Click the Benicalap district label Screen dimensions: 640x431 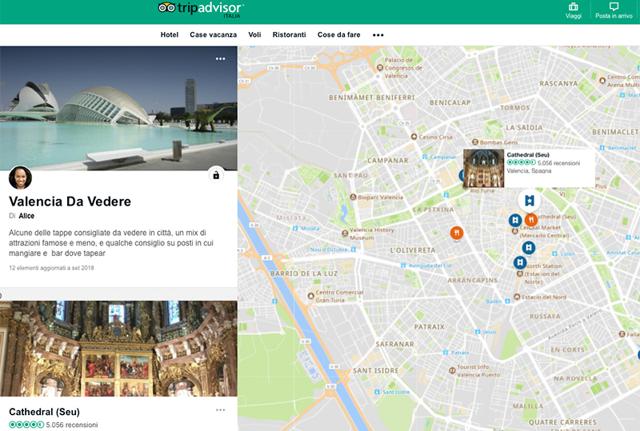450,103
